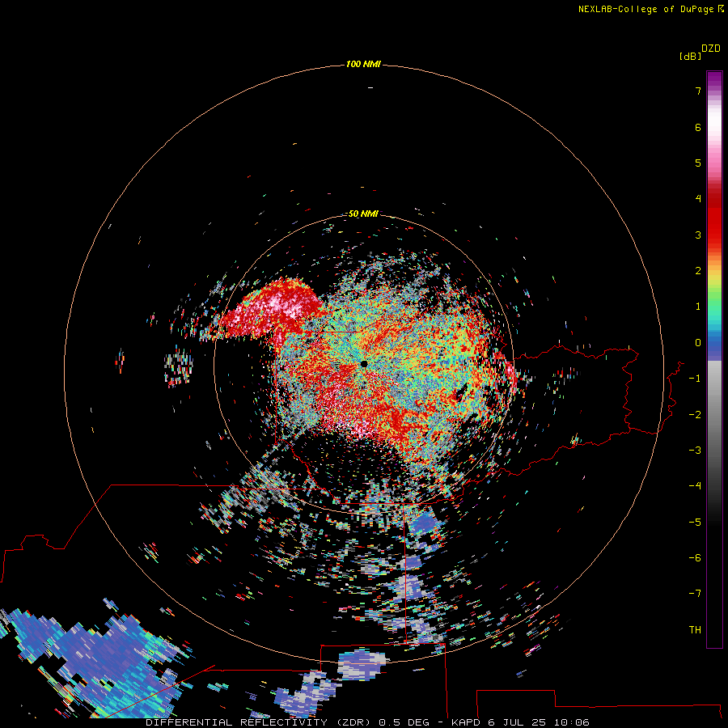The width and height of the screenshot is (728, 728).
Task: Click the DZD legend title
Action: (x=711, y=49)
